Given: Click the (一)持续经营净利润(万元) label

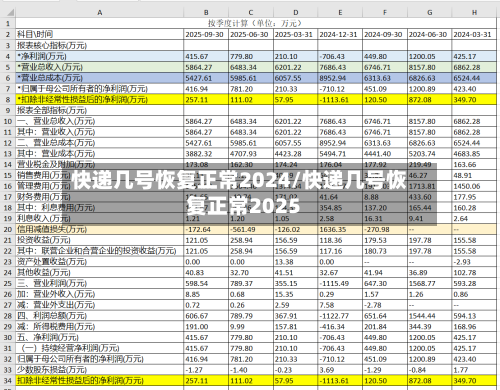Looking at the screenshot, I should coord(70,348).
